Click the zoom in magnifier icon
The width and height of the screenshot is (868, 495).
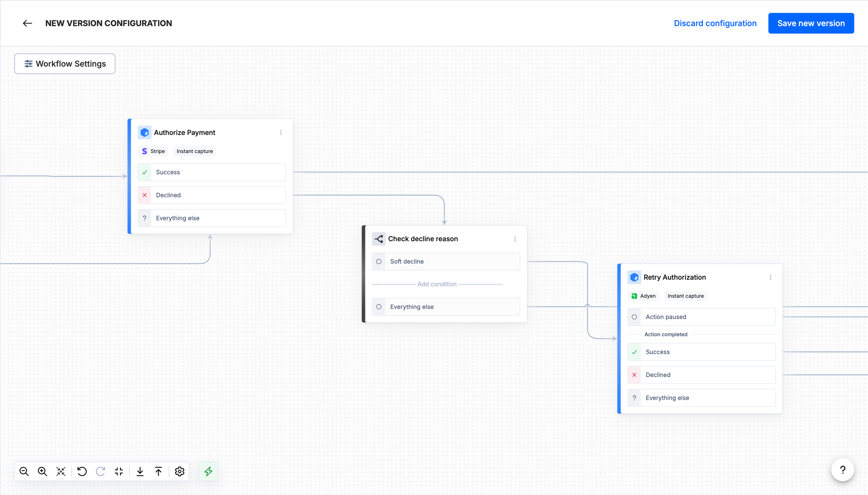point(42,471)
